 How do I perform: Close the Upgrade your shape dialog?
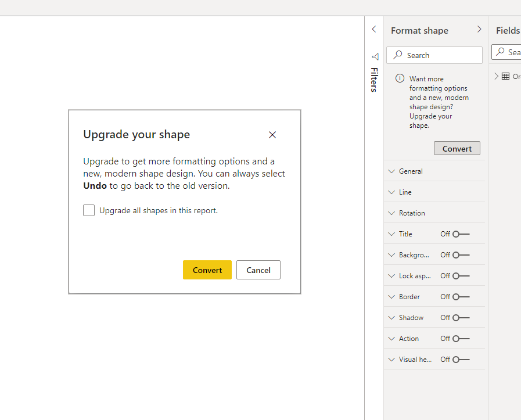point(272,135)
